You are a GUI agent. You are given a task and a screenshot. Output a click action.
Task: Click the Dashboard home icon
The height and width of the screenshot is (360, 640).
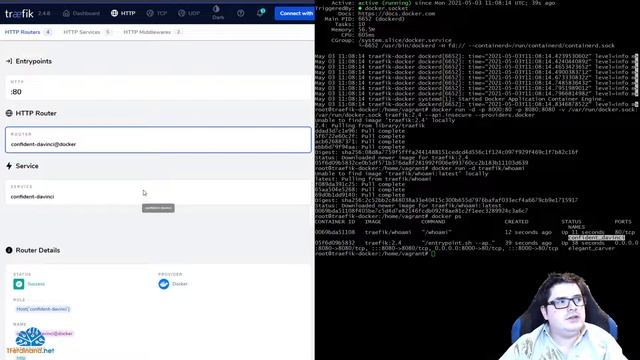[x=66, y=13]
